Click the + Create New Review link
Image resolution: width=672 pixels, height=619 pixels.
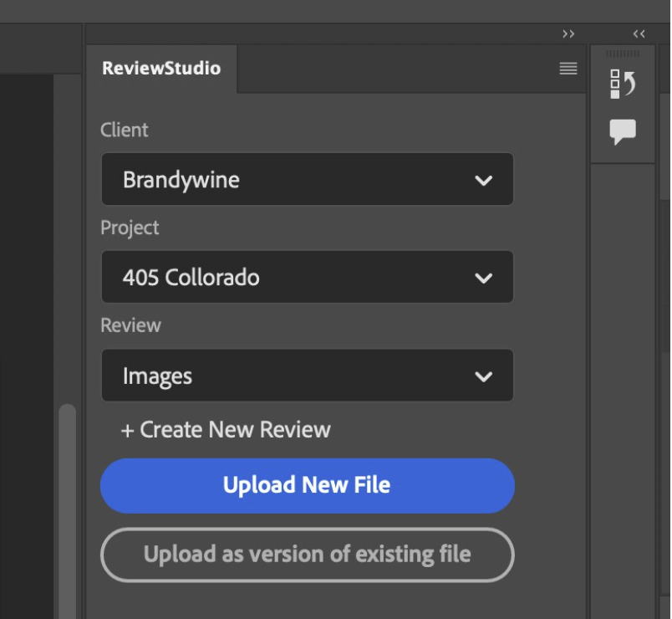coord(226,430)
